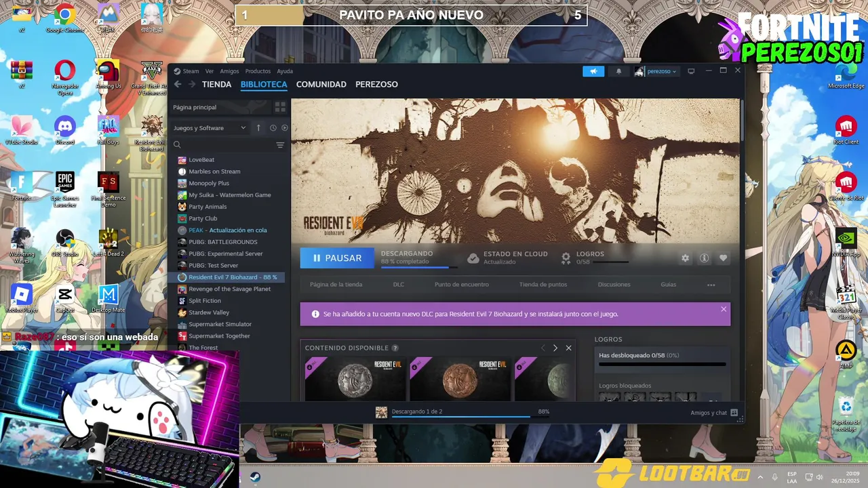Open more game links ellipsis menu
This screenshot has width=868, height=488.
711,285
